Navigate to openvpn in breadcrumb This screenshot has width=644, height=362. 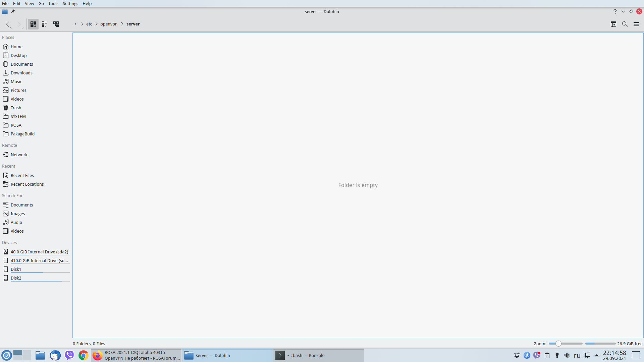pyautogui.click(x=109, y=24)
